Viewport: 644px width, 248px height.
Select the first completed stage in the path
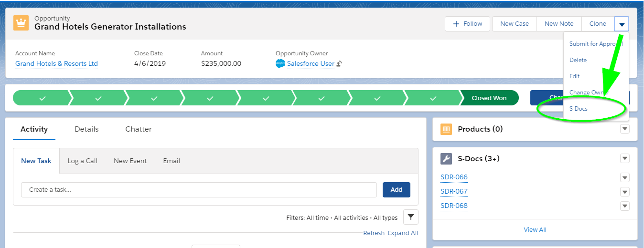(42, 98)
